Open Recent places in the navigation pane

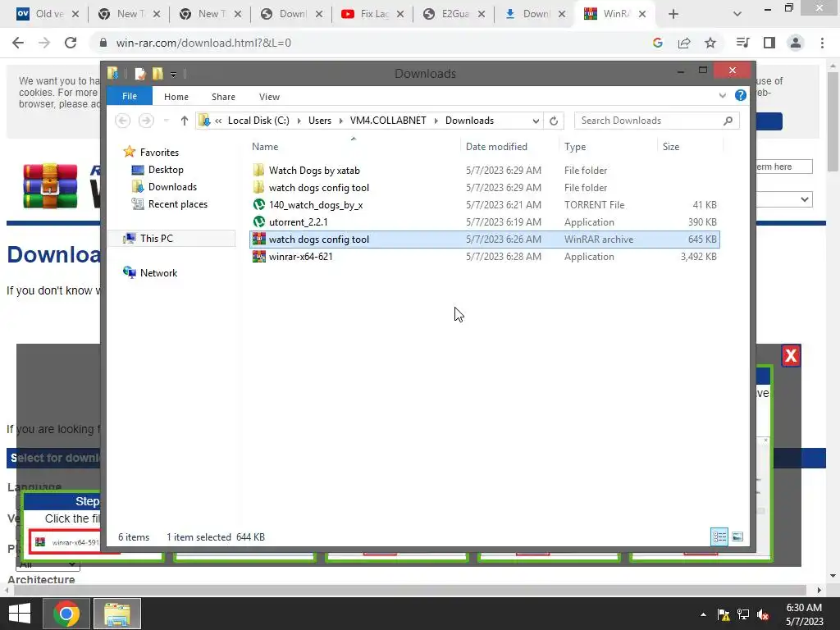click(177, 204)
